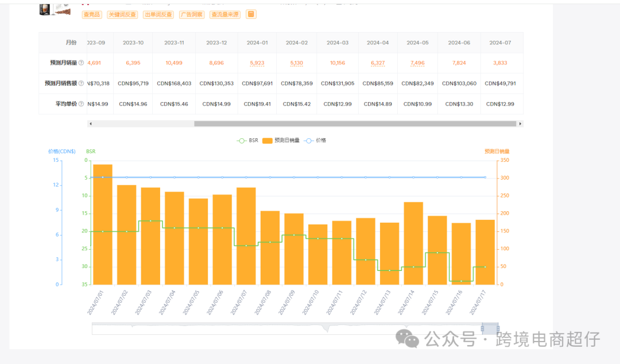Open 查流量来源 traffic source lookup
620x364 pixels.
[225, 15]
